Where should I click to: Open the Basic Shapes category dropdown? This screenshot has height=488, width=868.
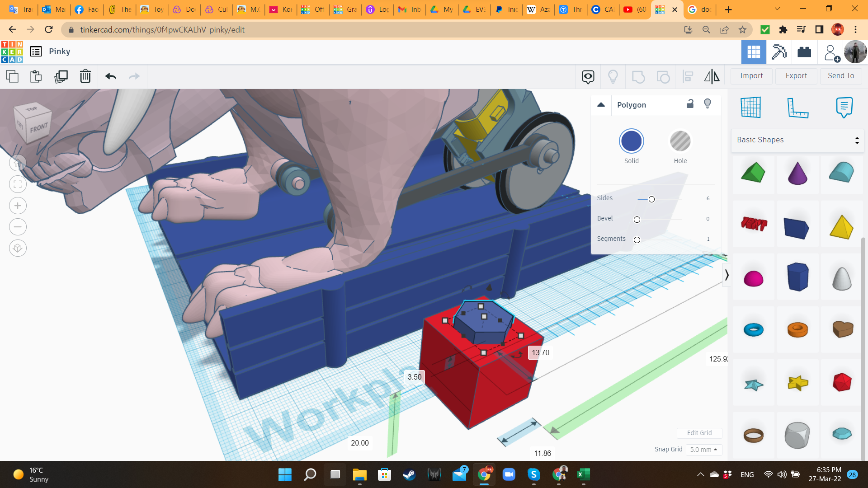(x=797, y=140)
